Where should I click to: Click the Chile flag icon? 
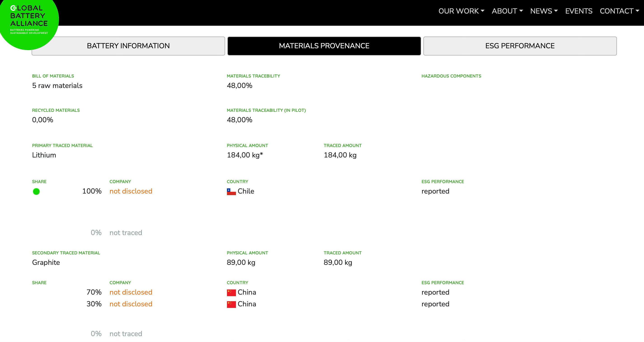pos(231,192)
